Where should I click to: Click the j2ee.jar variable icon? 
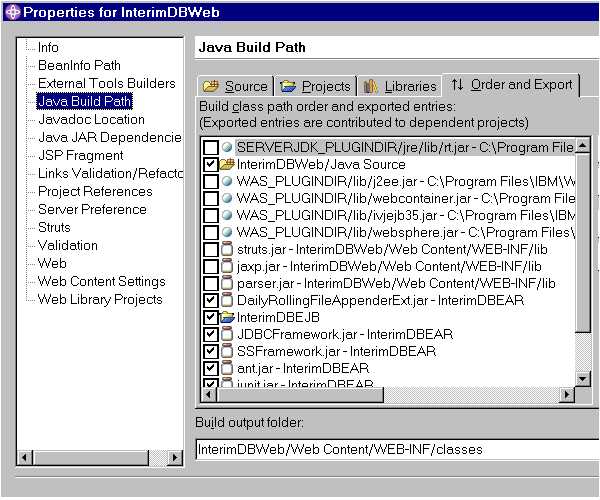point(227,181)
